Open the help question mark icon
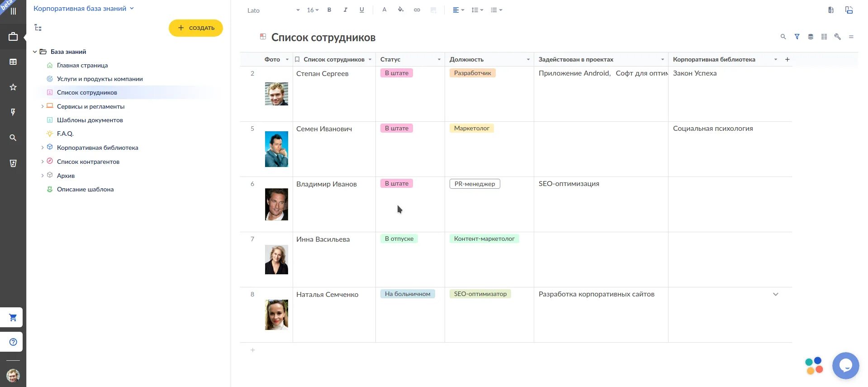 click(13, 342)
